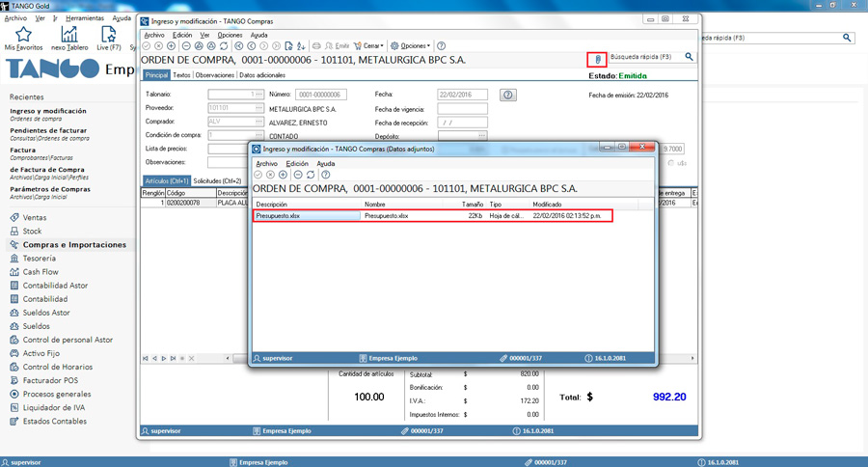
Task: Switch to Textos tab
Action: pyautogui.click(x=181, y=75)
